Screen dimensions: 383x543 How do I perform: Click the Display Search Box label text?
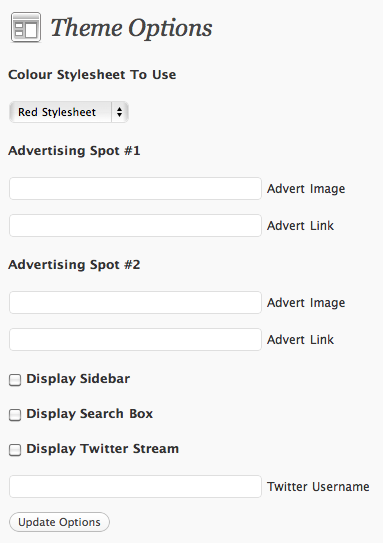tap(90, 414)
